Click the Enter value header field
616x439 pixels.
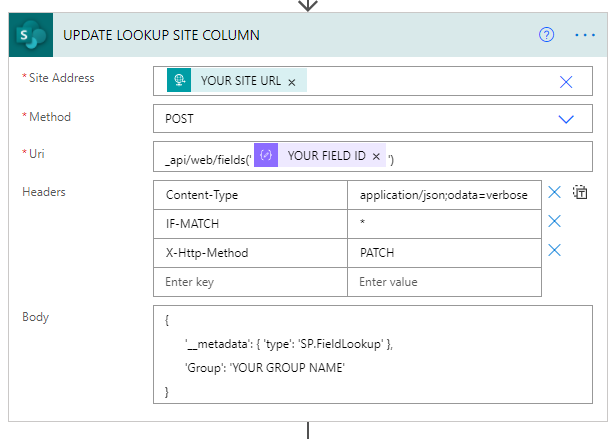point(443,282)
